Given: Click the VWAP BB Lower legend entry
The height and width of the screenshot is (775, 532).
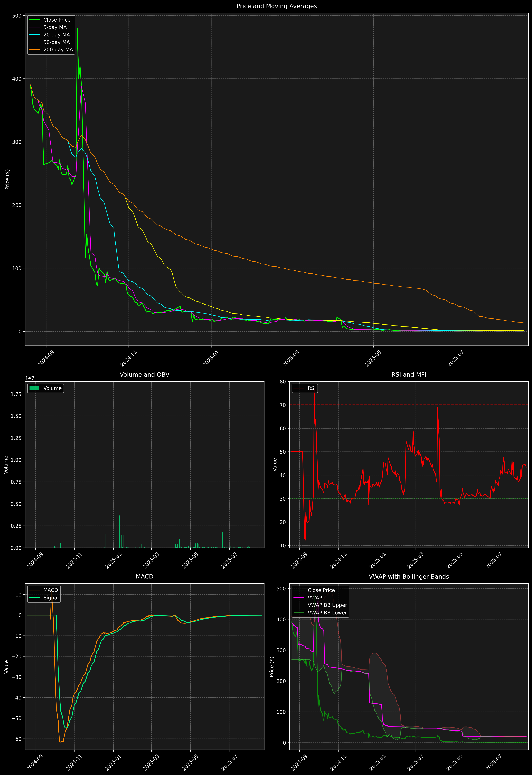Looking at the screenshot, I should coord(327,613).
